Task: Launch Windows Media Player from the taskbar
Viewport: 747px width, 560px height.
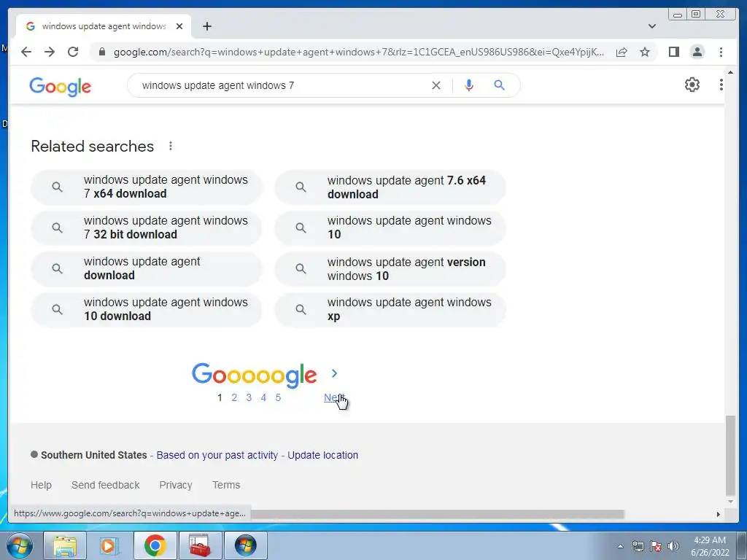Action: click(x=109, y=545)
